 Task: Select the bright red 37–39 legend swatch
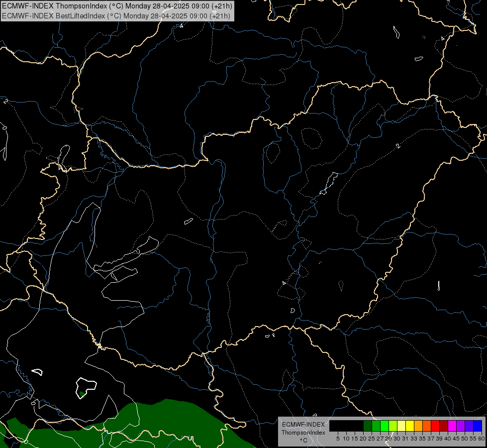(x=435, y=426)
